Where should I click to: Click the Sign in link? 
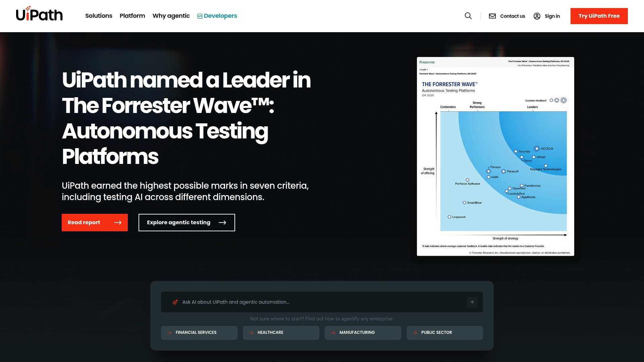coord(552,16)
